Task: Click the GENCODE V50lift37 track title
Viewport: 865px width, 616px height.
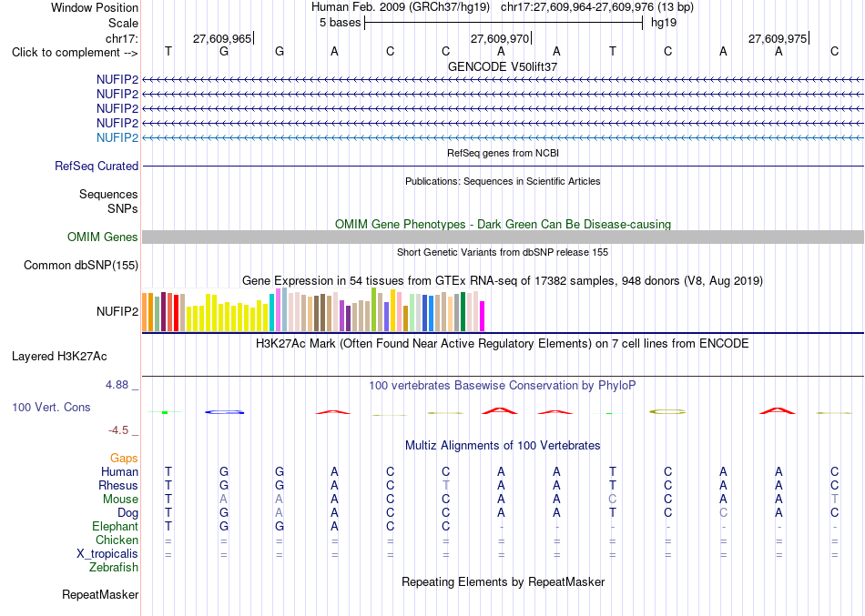Action: click(503, 66)
